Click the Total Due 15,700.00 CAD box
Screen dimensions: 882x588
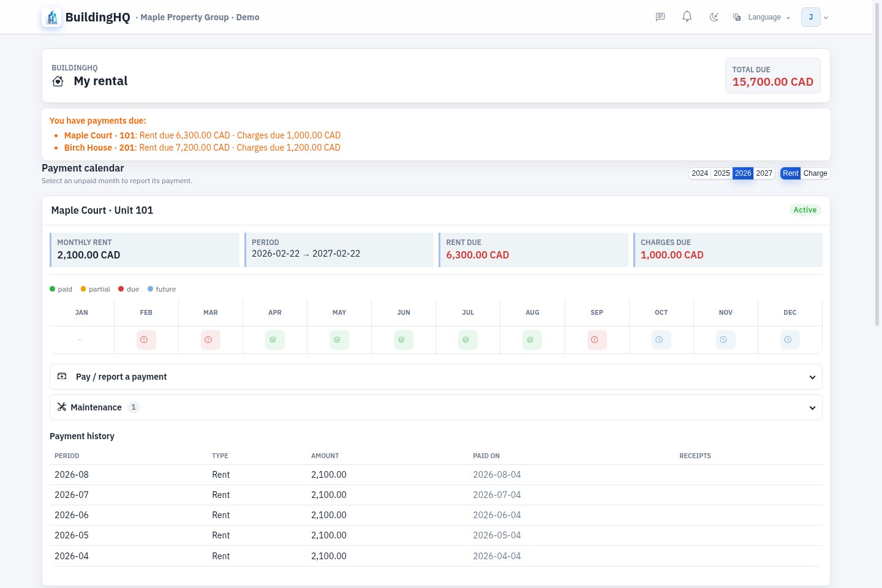(773, 76)
